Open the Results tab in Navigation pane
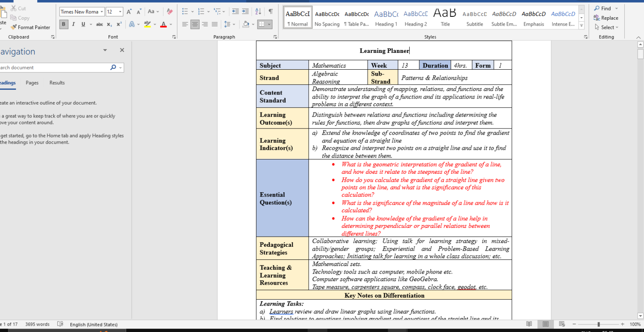Screen dimensions: 644x332 57,83
